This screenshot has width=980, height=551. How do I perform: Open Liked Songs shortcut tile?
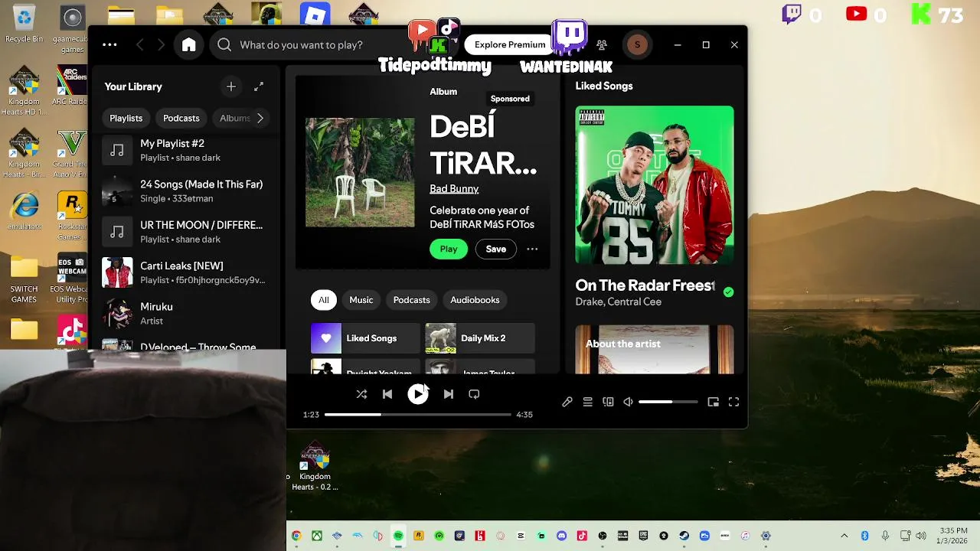[x=365, y=338]
